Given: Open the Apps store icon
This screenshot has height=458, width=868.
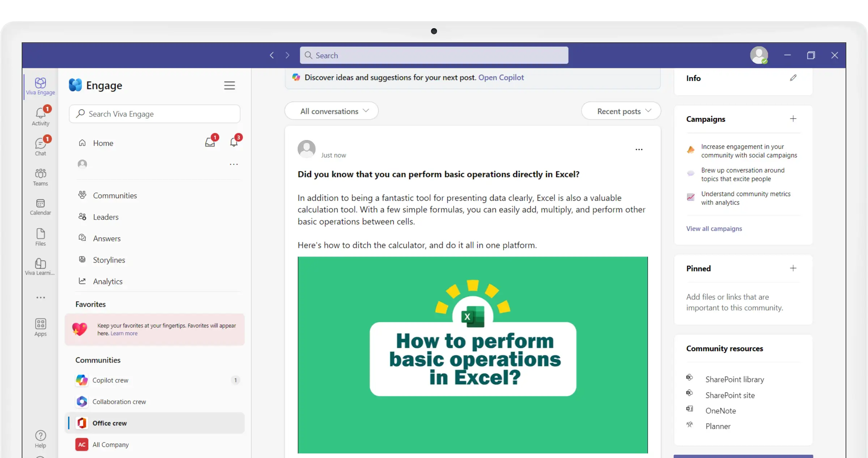Looking at the screenshot, I should pos(41,327).
